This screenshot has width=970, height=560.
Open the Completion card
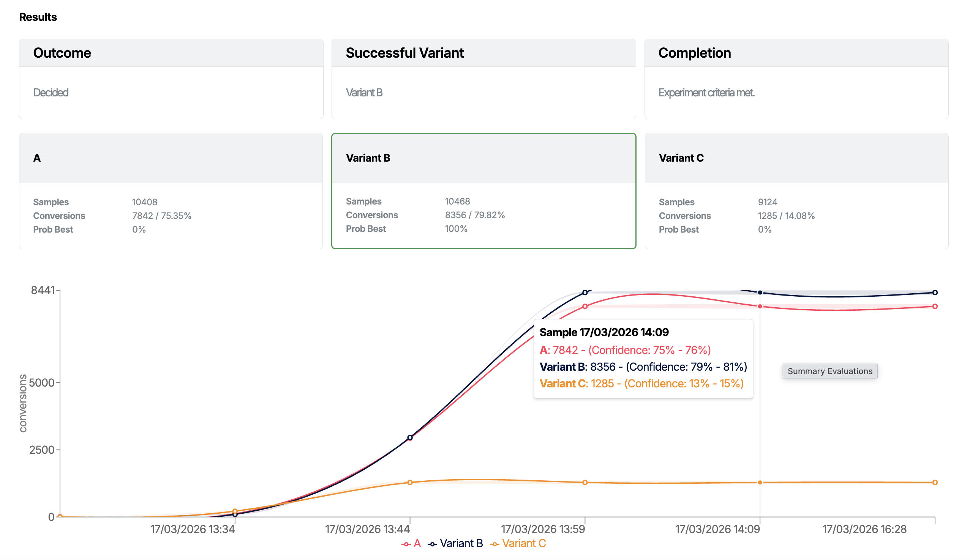point(796,79)
